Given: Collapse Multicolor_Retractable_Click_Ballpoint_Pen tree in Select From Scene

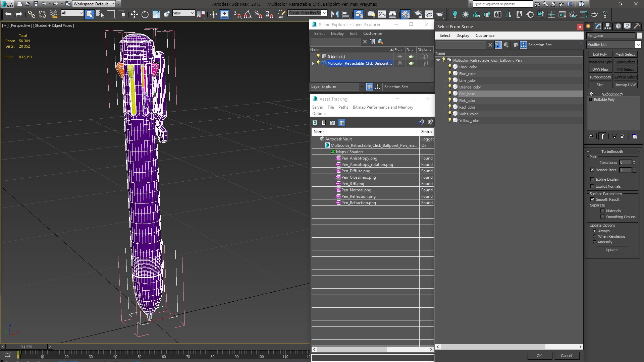Looking at the screenshot, I should tap(438, 60).
